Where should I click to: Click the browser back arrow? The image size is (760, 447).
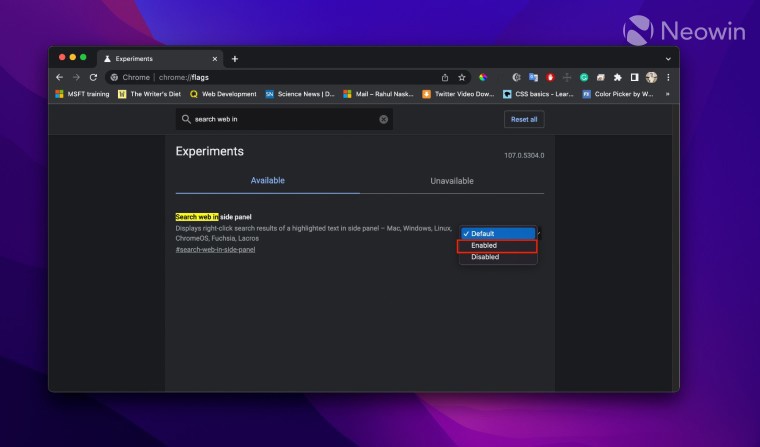(59, 77)
